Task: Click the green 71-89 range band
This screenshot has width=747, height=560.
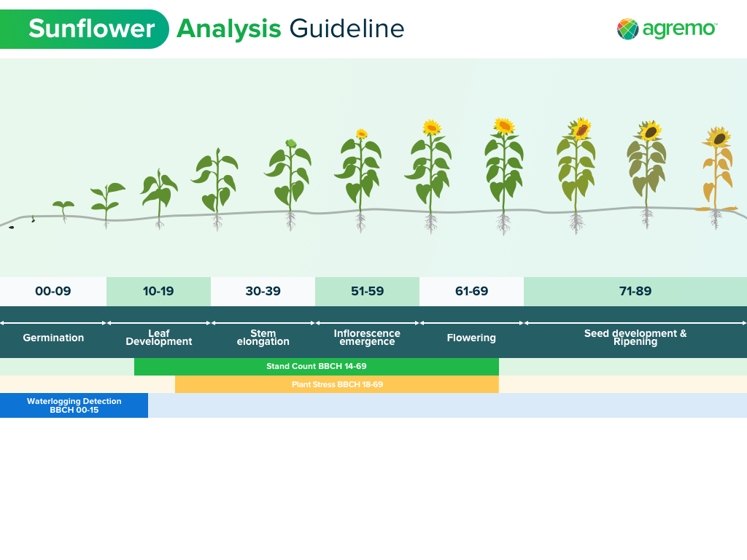Action: pos(635,291)
